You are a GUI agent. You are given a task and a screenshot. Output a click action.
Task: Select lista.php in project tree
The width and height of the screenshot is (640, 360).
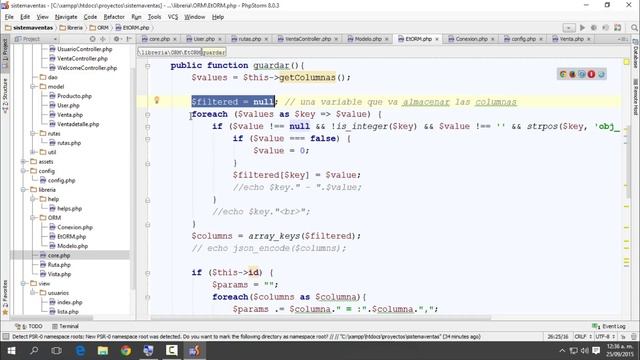point(68,312)
